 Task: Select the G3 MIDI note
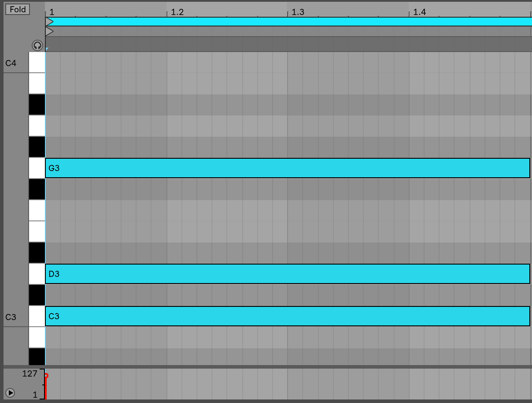[287, 168]
